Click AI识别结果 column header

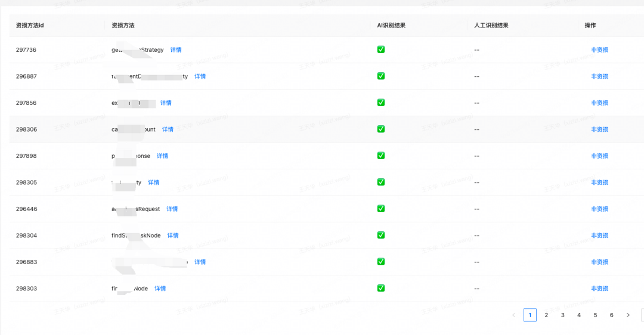pos(391,26)
